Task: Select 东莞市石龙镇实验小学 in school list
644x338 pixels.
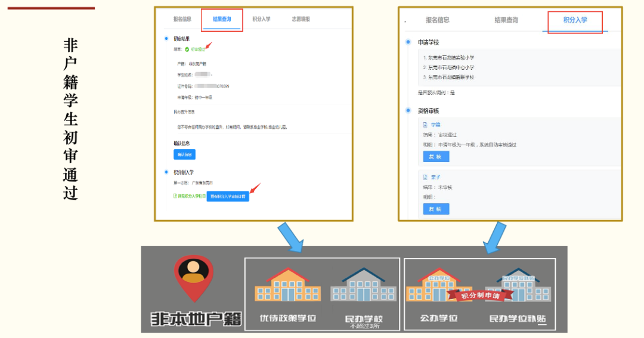Action: tap(451, 58)
